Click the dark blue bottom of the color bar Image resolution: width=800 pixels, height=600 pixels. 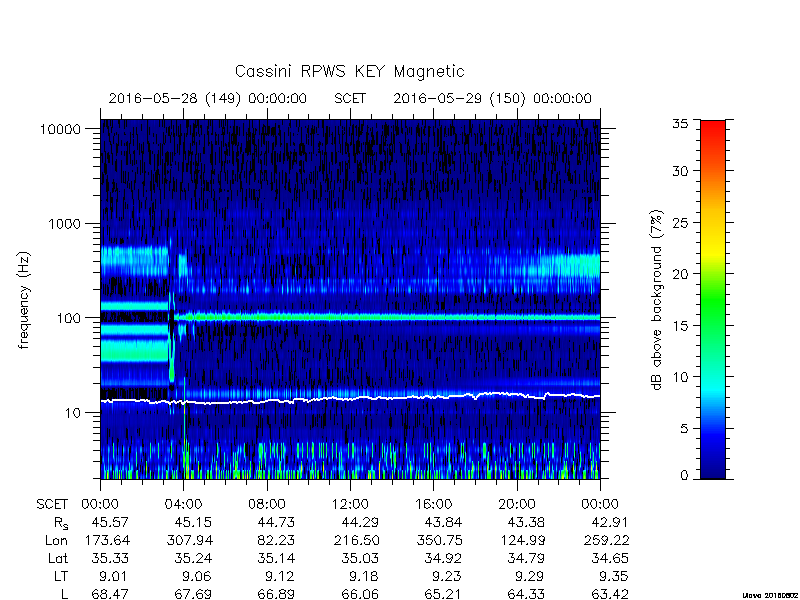click(713, 467)
